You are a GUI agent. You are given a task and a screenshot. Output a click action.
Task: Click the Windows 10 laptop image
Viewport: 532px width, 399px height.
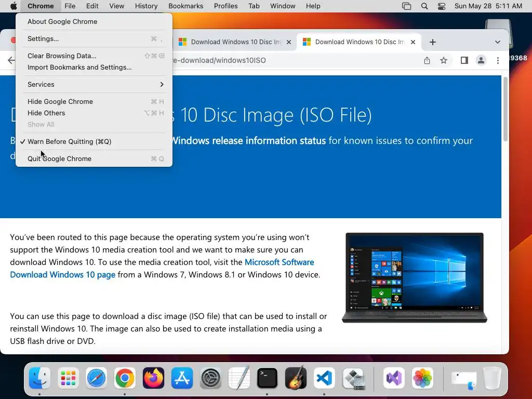414,278
